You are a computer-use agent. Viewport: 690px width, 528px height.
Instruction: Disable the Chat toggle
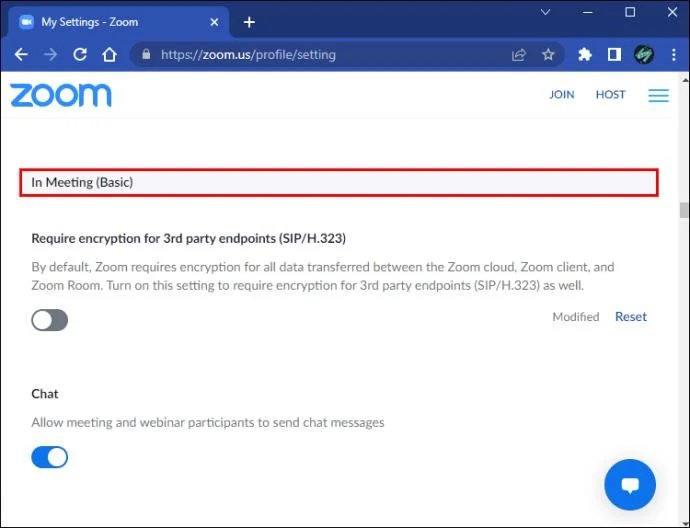[x=50, y=457]
